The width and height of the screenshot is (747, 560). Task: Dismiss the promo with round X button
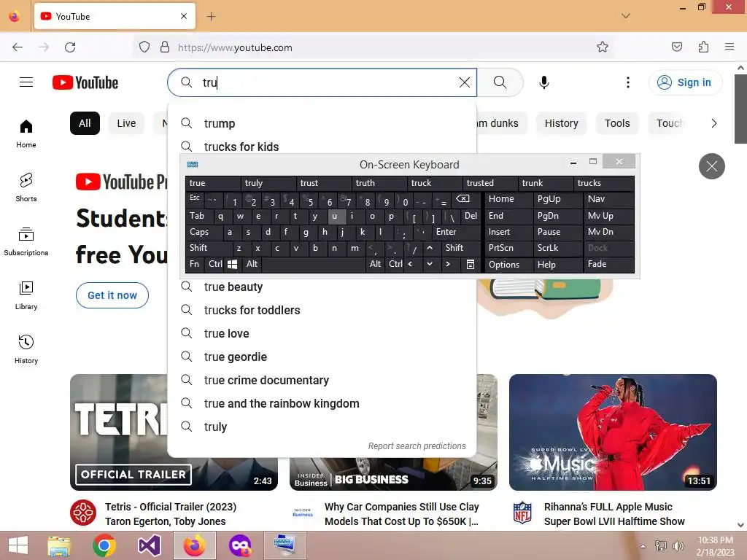click(712, 166)
